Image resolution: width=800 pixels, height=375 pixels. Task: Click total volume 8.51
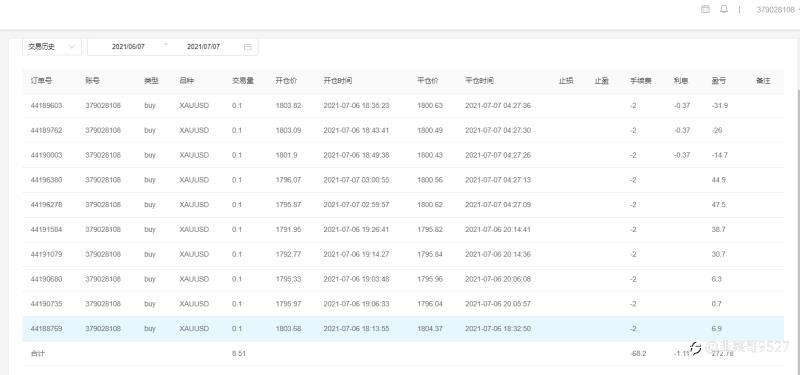point(239,353)
